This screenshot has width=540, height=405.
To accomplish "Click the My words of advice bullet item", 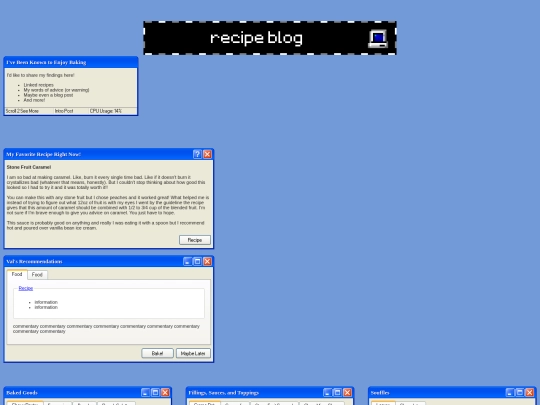I will coord(56,90).
